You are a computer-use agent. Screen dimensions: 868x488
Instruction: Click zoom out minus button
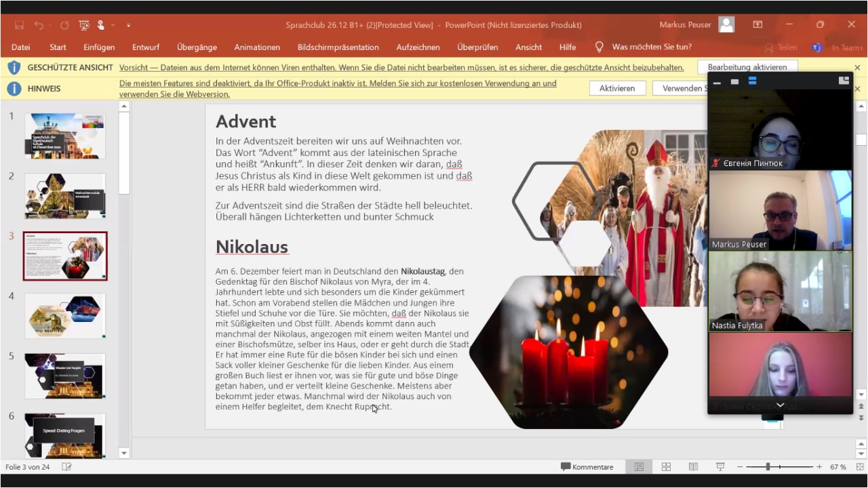click(x=740, y=467)
